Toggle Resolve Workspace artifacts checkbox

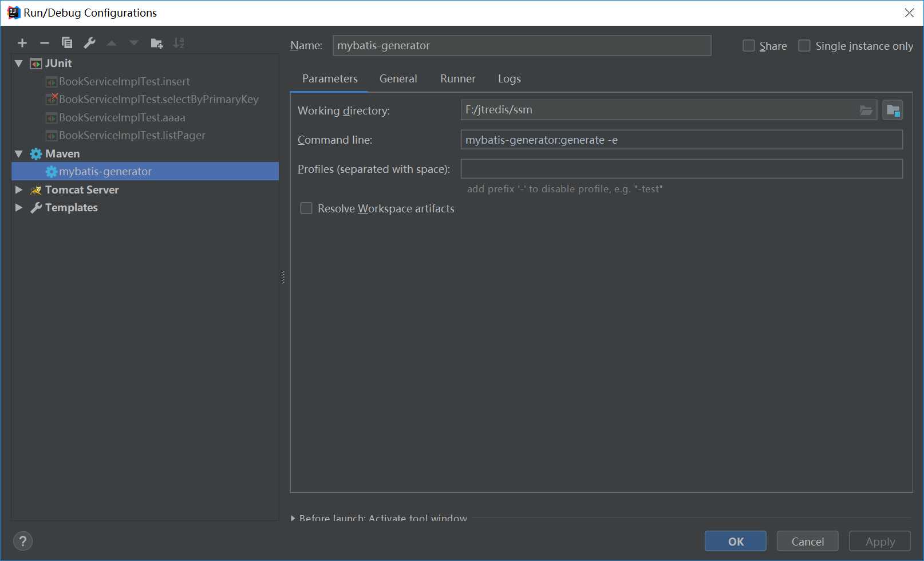coord(306,208)
